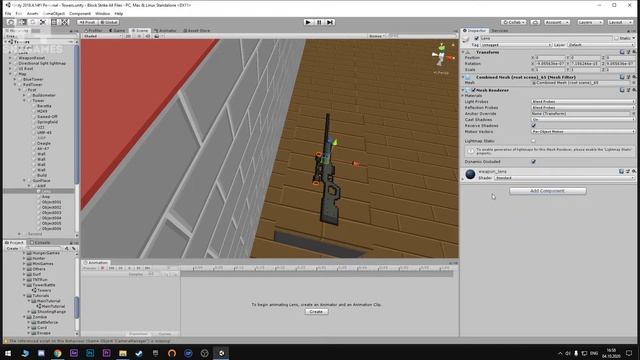The image size is (640, 360).
Task: Open Project panel Create dropdown
Action: coord(13,248)
